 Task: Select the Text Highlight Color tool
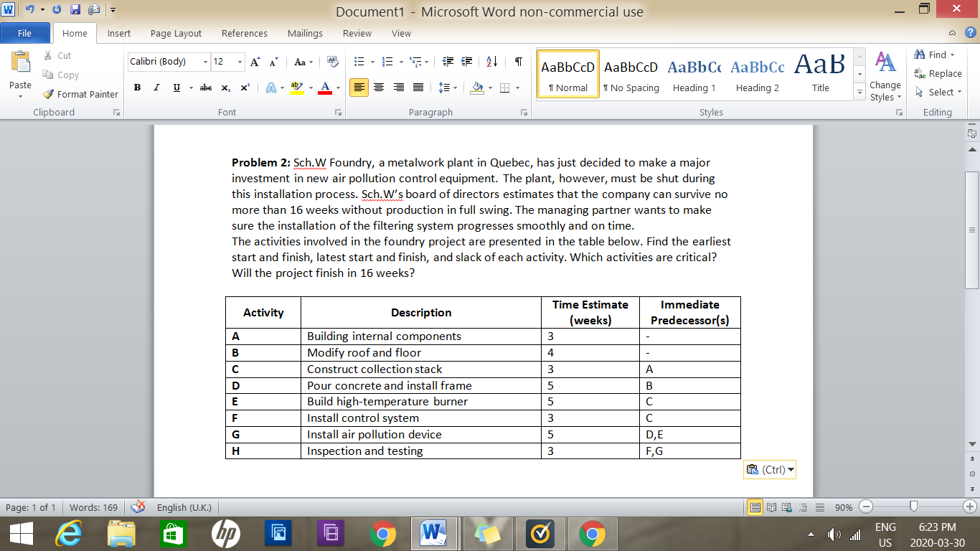click(297, 87)
